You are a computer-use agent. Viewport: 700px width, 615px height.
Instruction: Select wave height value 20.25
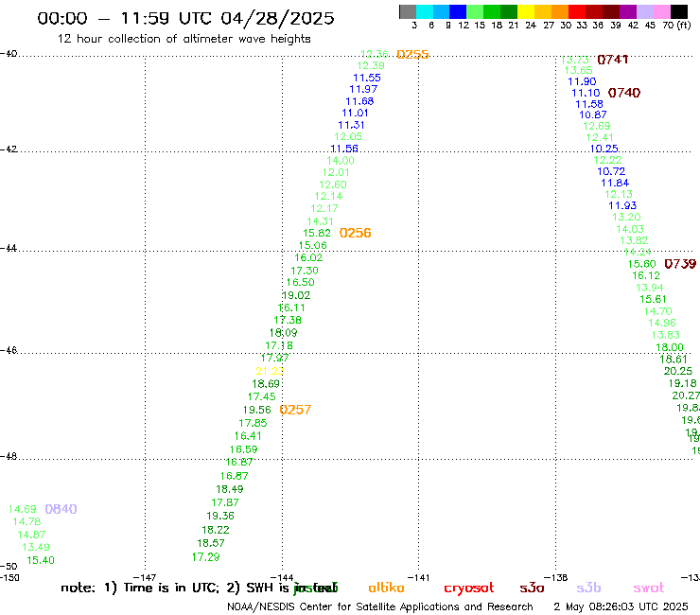(x=678, y=371)
